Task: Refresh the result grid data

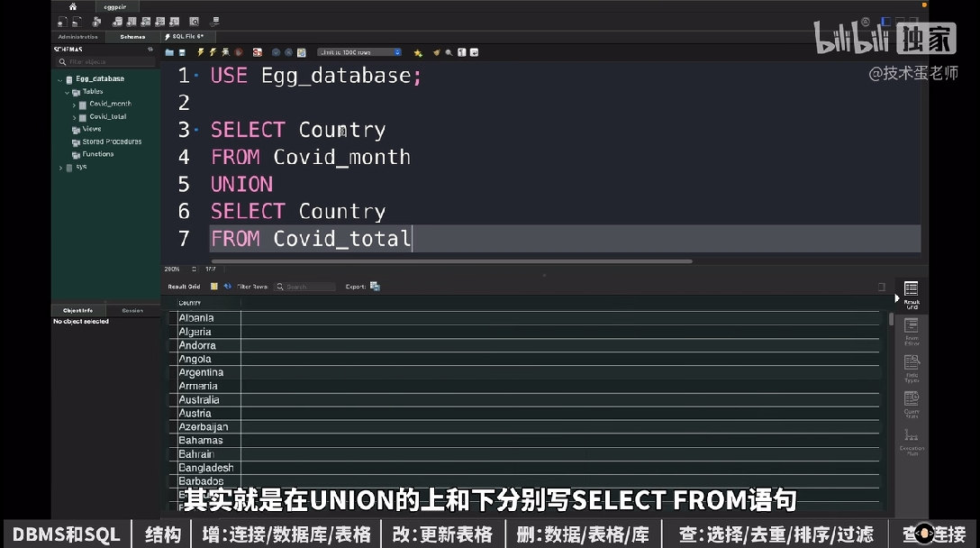Action: (228, 287)
